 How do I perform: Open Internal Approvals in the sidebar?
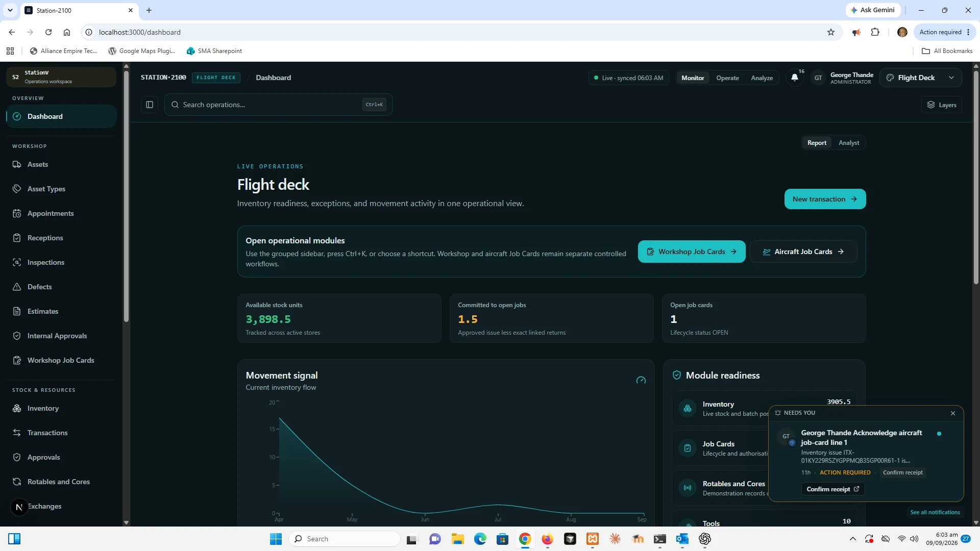[61, 336]
